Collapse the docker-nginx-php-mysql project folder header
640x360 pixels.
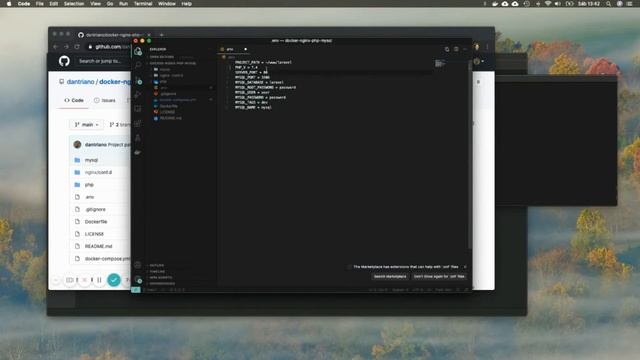coord(173,63)
